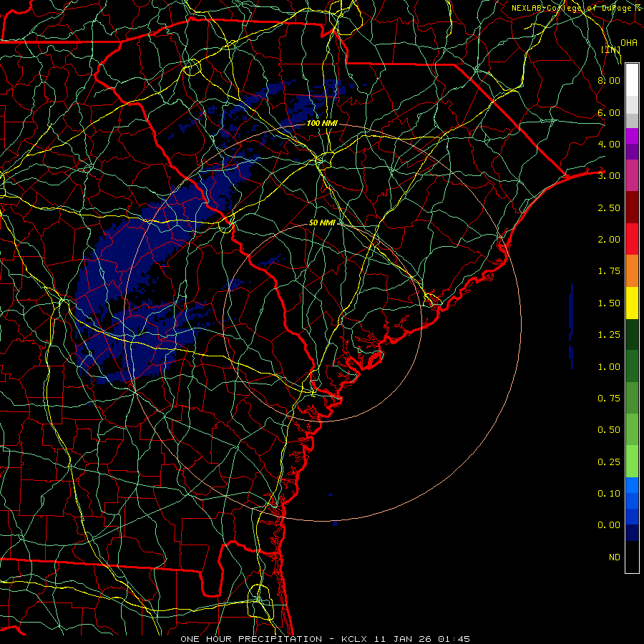Click the 1.00 scale value

tap(609, 367)
